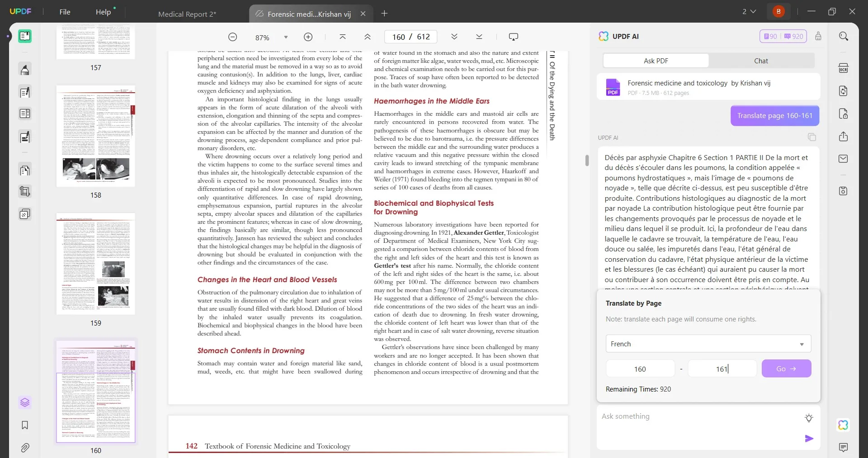The height and width of the screenshot is (458, 868).
Task: Open the Forensic medicine PDF file card
Action: (708, 87)
